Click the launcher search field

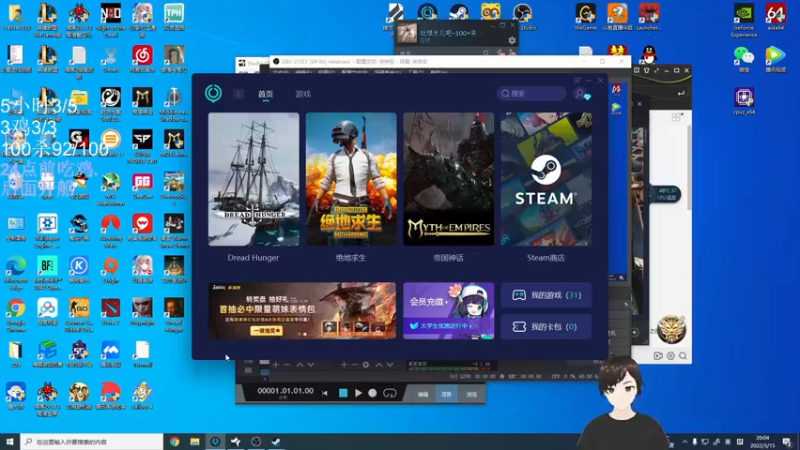pos(532,94)
